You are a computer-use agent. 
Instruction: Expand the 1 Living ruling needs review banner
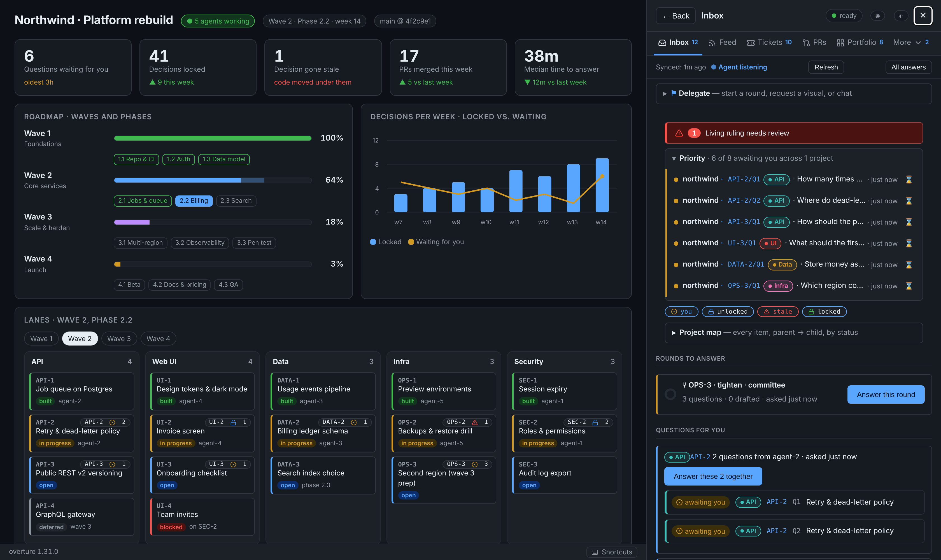[x=793, y=133]
